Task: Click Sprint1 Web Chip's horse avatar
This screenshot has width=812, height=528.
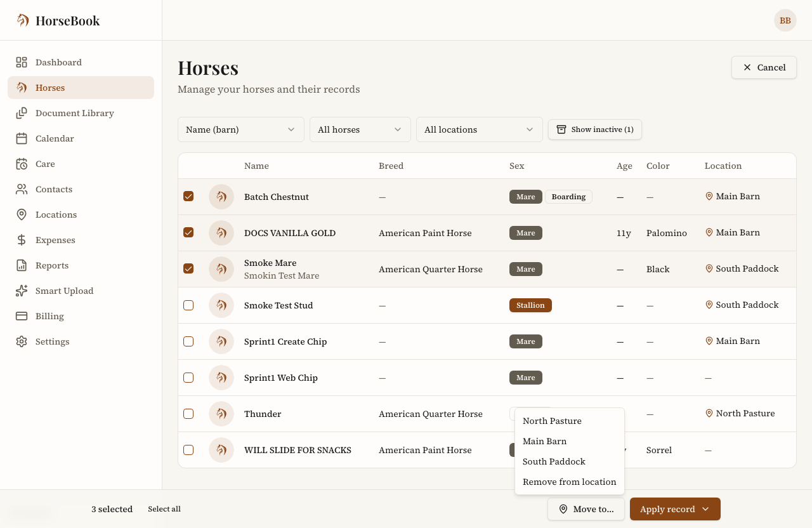Action: (221, 378)
